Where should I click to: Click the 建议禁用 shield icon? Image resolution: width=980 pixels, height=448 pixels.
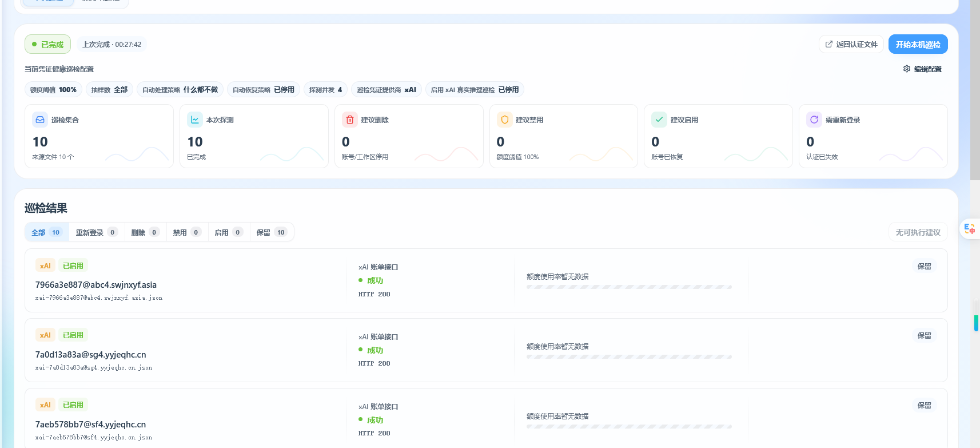point(504,120)
